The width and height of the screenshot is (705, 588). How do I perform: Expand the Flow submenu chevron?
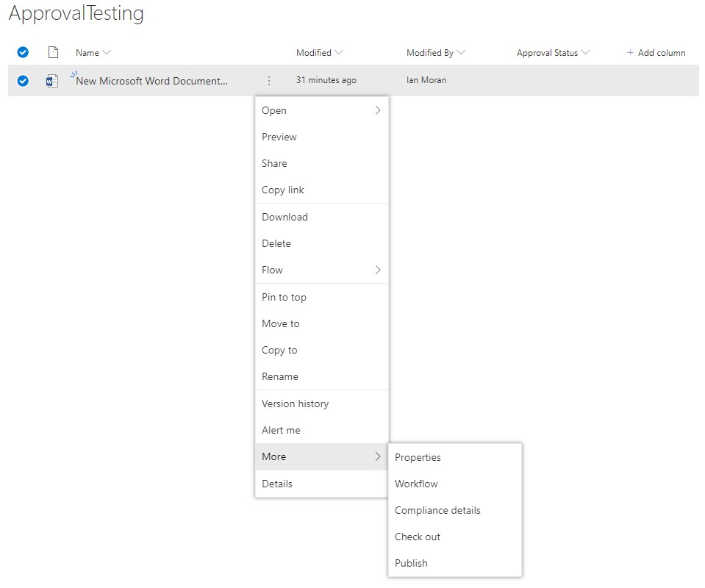point(377,270)
